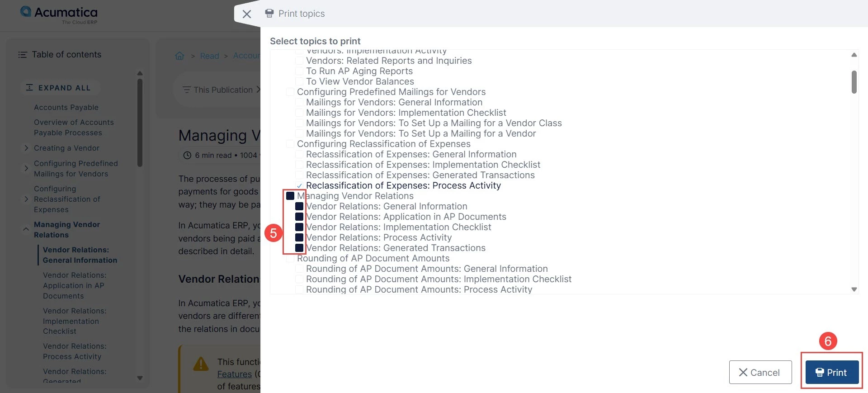Uncheck Managing Vendor Relations checkbox

click(x=290, y=196)
